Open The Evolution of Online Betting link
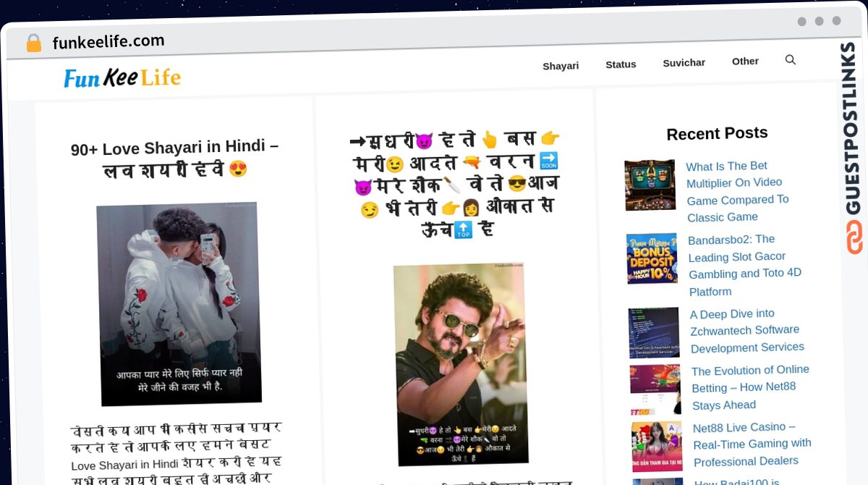The width and height of the screenshot is (868, 485). [x=750, y=387]
